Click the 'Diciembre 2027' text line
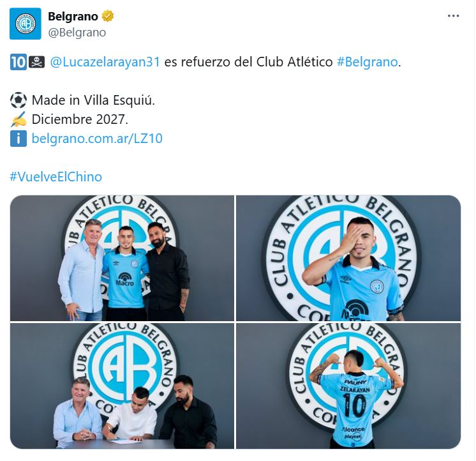476x461 pixels. point(80,119)
